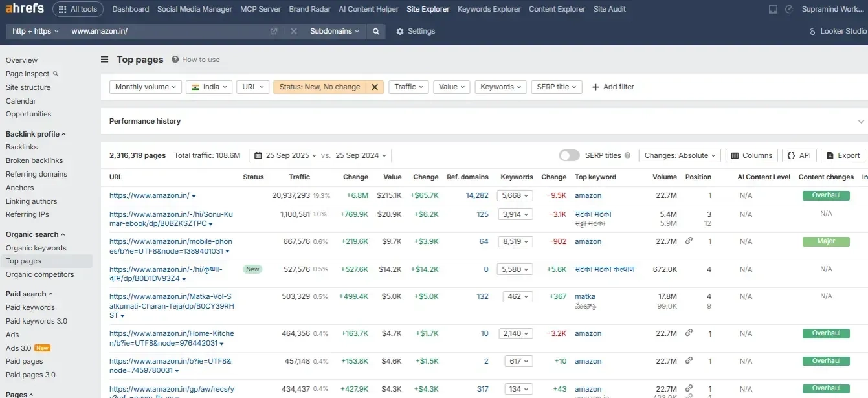This screenshot has width=868, height=398.
Task: Click the Ahrefs logo
Action: 25,9
